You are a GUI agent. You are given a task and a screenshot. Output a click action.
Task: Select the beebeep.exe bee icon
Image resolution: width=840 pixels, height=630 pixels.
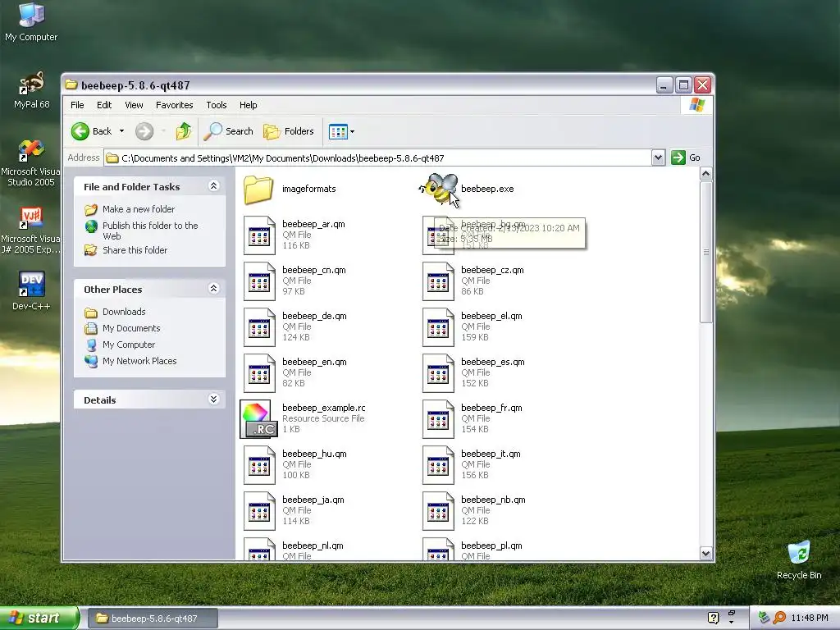[x=439, y=189]
